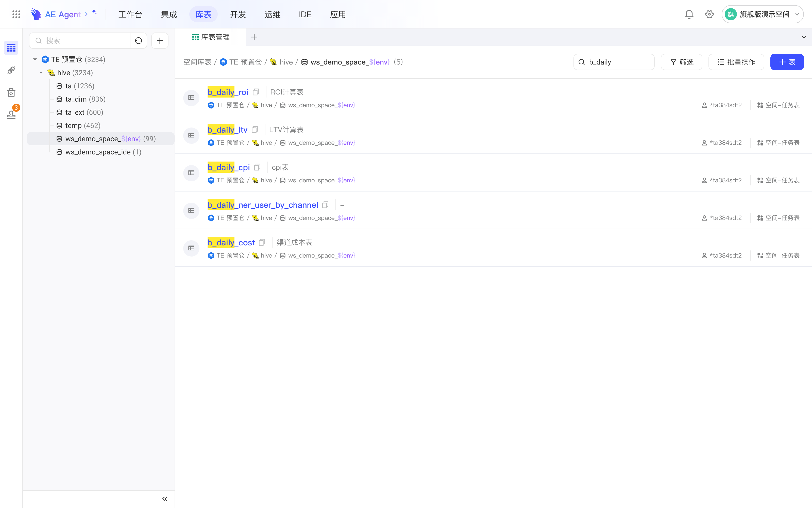The width and height of the screenshot is (812, 508).
Task: Collapse the hive tree node
Action: tap(41, 73)
